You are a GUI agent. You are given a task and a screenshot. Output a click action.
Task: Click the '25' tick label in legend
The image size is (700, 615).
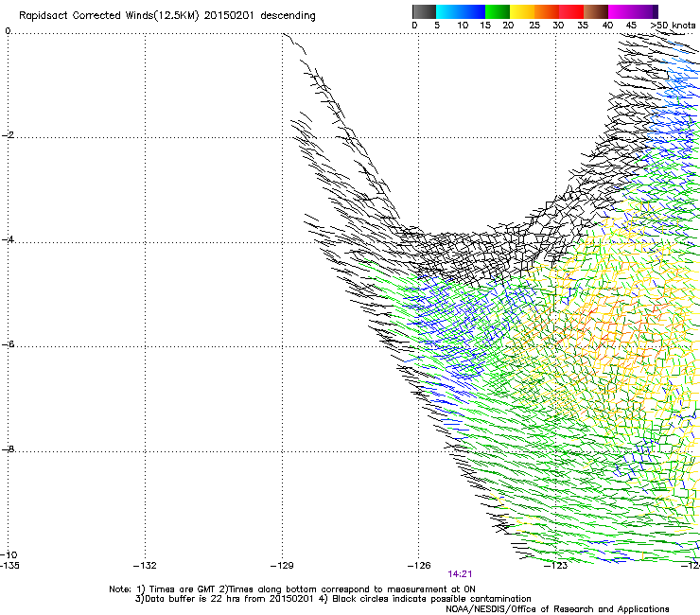point(534,25)
